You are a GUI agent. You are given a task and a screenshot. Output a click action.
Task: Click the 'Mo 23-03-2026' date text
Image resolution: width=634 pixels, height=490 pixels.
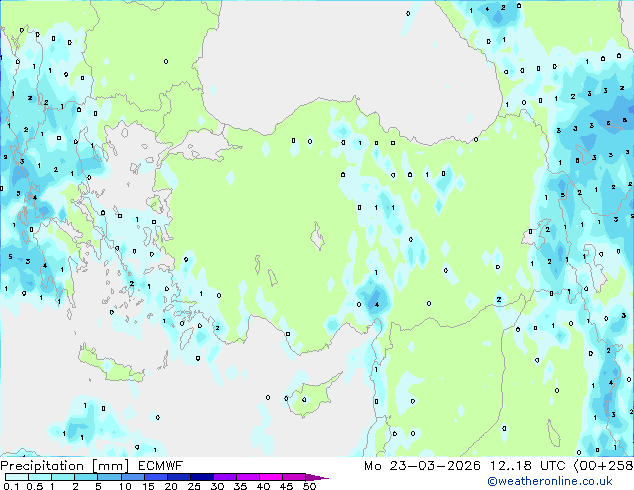[422, 466]
